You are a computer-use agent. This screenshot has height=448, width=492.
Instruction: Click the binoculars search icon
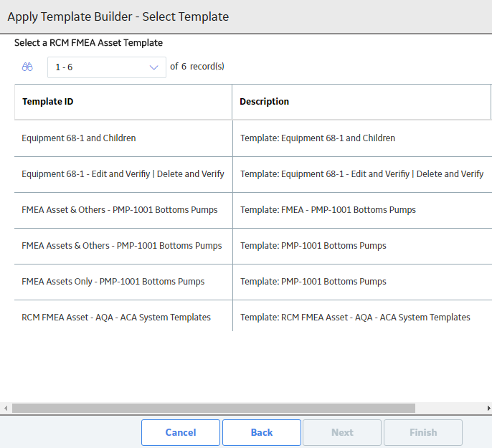click(27, 67)
